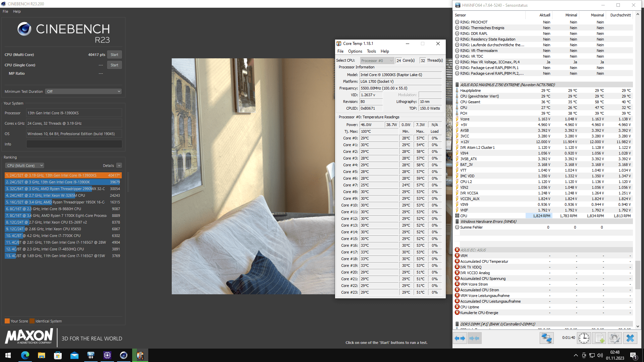Click HWiNFO scrollbar down arrow

click(638, 326)
